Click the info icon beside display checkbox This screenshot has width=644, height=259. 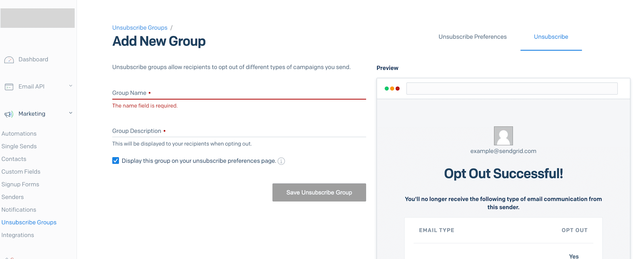[x=281, y=161]
